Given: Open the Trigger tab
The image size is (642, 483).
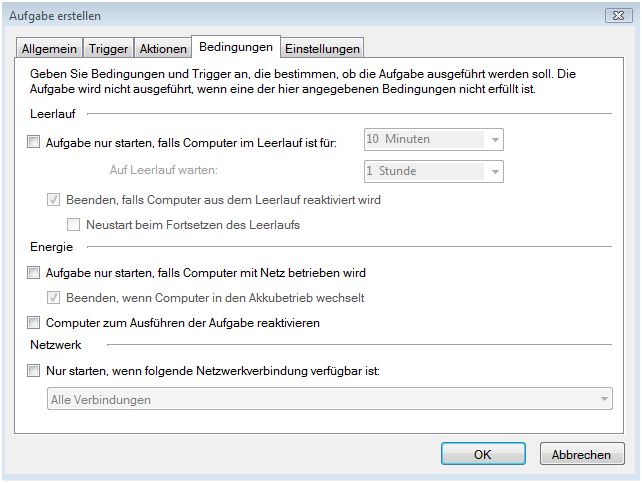Looking at the screenshot, I should pos(109,48).
